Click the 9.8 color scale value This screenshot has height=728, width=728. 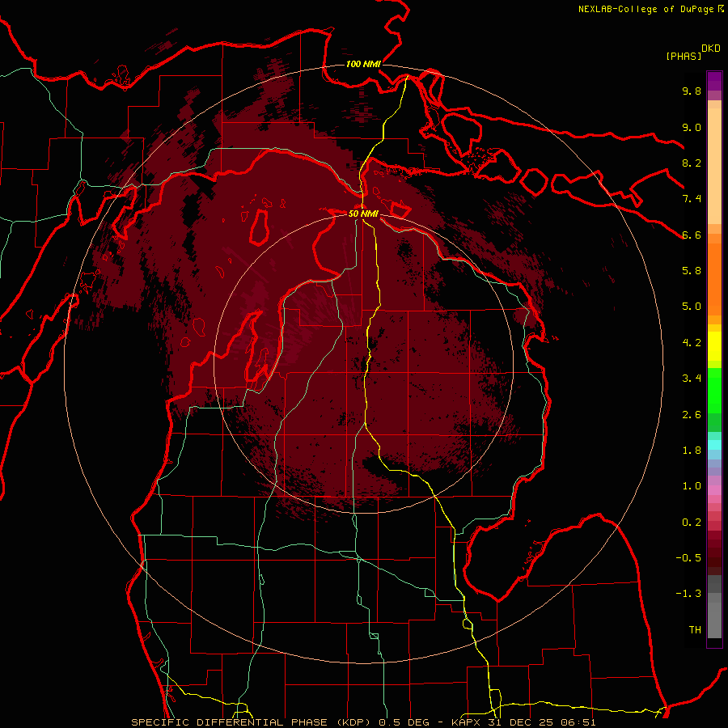pyautogui.click(x=692, y=91)
